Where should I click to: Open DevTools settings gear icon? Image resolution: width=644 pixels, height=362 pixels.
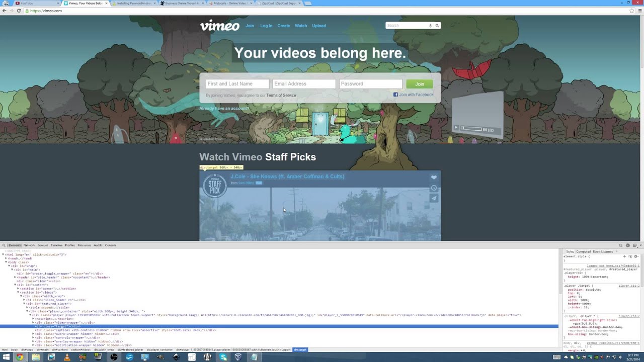coord(628,245)
